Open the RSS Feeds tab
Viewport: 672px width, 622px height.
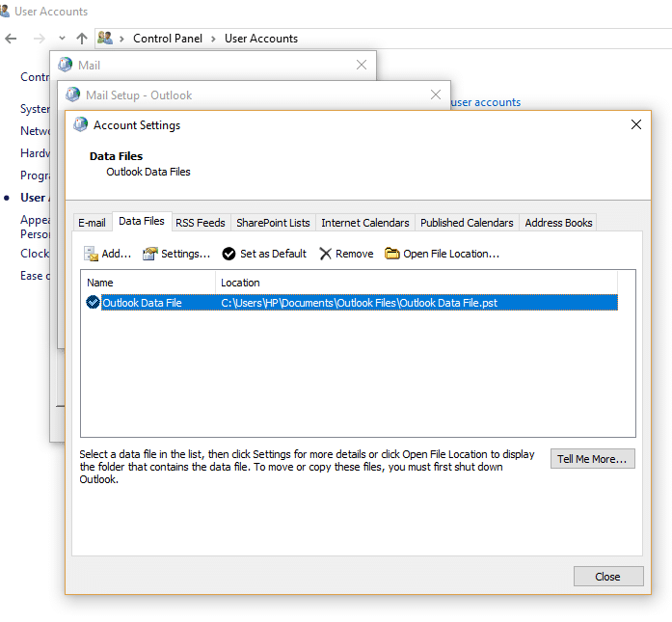click(200, 223)
